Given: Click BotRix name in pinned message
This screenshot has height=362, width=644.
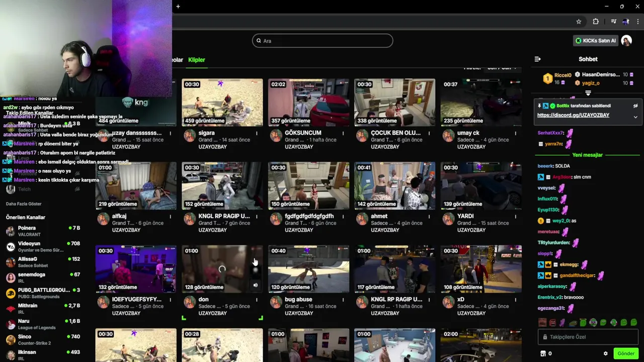Looking at the screenshot, I should [x=562, y=106].
